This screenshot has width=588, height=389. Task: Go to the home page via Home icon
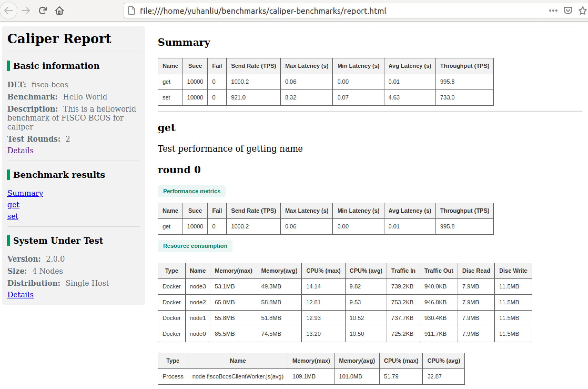(59, 11)
